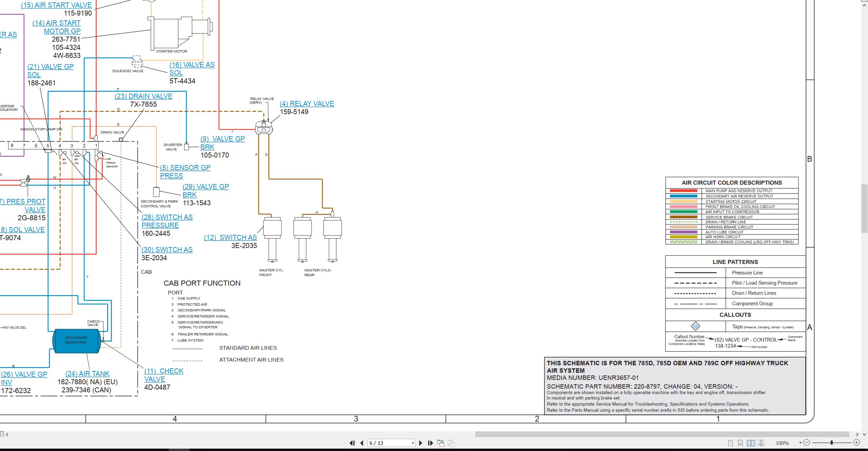The image size is (868, 451).
Task: Go to the next page
Action: [x=421, y=443]
